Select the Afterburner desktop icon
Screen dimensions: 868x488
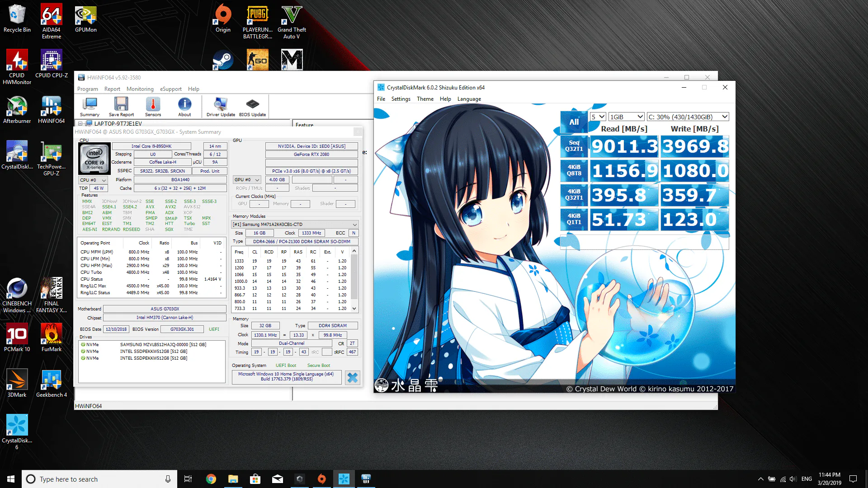click(17, 109)
